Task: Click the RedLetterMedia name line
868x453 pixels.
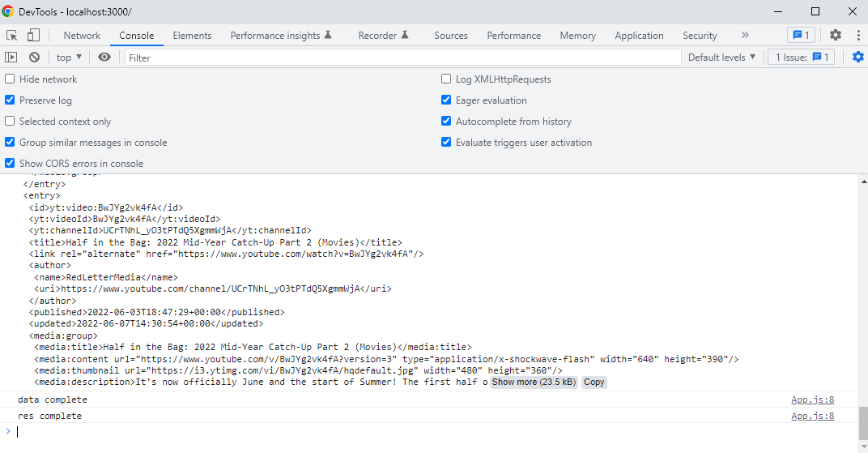Action: (x=106, y=277)
